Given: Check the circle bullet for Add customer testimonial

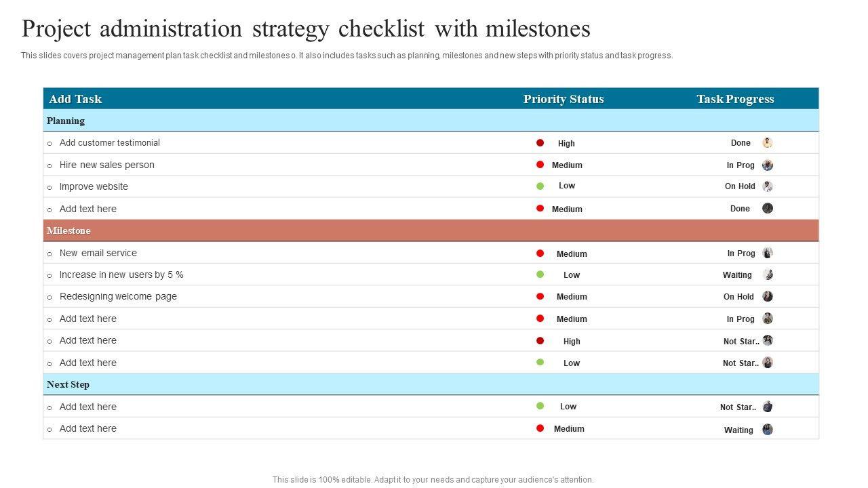Looking at the screenshot, I should 50,144.
